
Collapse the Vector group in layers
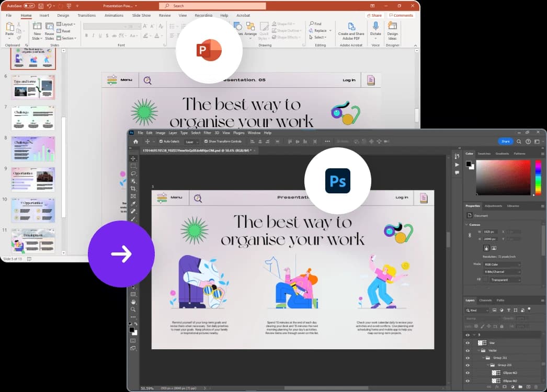pos(479,351)
